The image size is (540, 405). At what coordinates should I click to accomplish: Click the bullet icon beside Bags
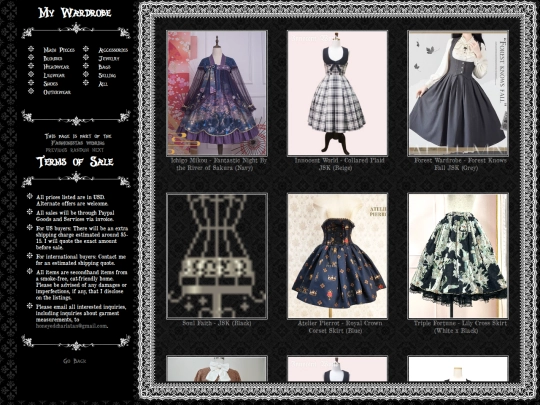[86, 65]
